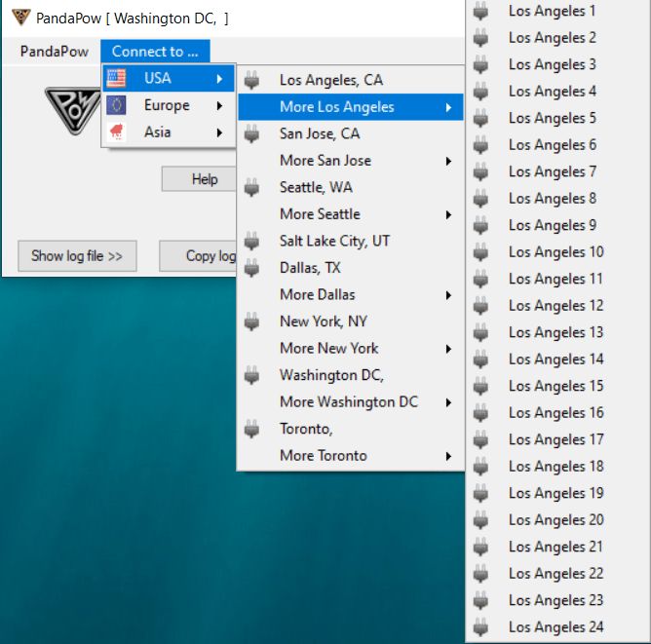Expand the Asia submenu arrow

[x=219, y=133]
